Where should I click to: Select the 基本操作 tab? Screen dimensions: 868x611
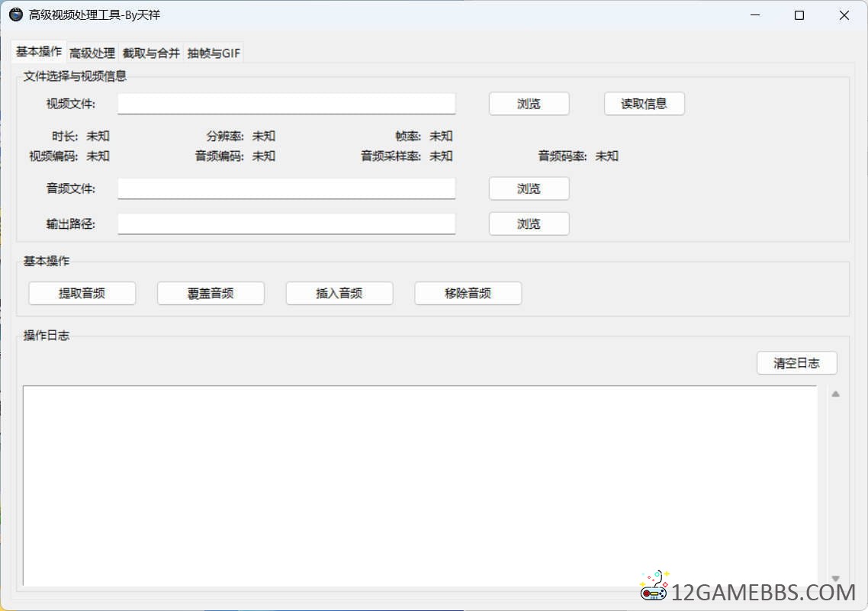39,51
